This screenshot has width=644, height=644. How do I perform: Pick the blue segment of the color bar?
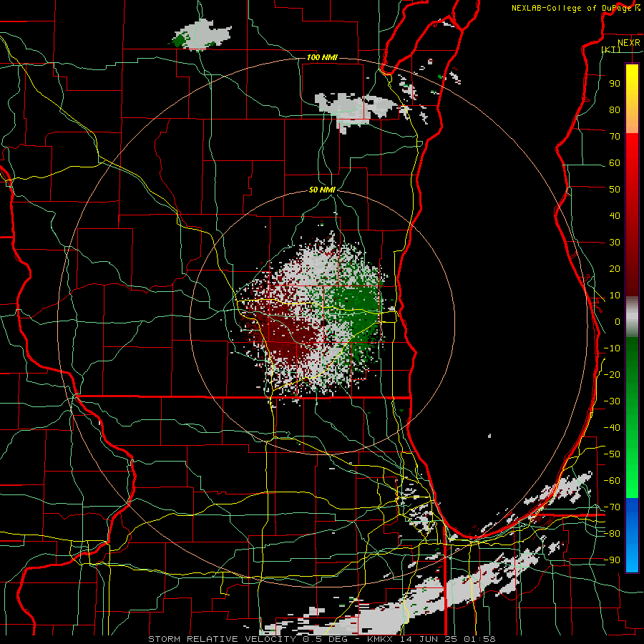coord(632,535)
